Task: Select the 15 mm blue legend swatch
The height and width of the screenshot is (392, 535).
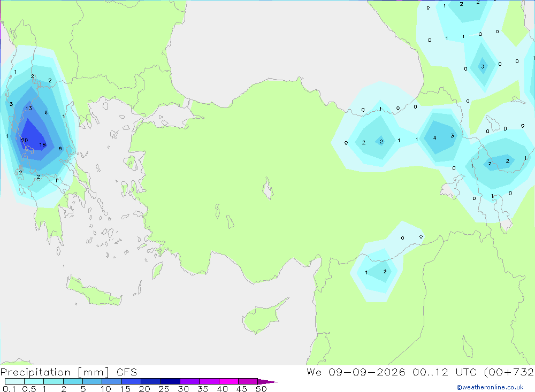Action: [x=131, y=381]
